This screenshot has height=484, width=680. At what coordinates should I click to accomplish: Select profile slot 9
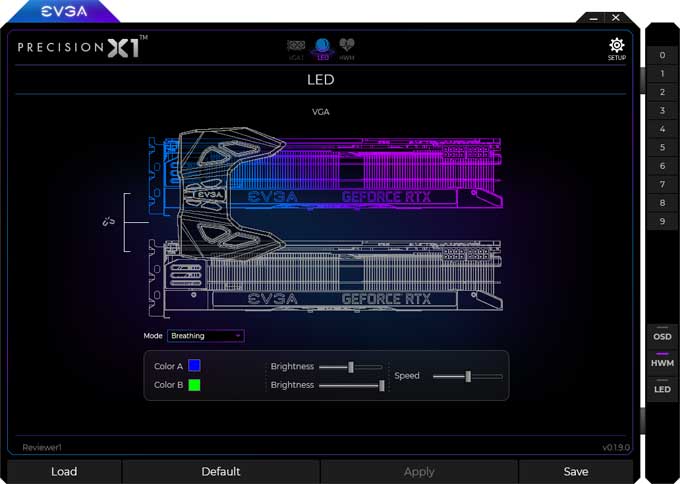[662, 221]
